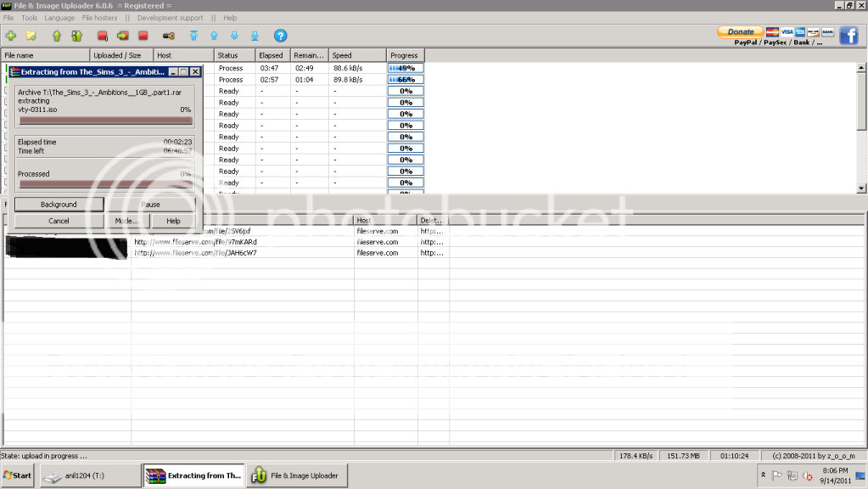Click the Mode... button in extraction dialog

126,221
